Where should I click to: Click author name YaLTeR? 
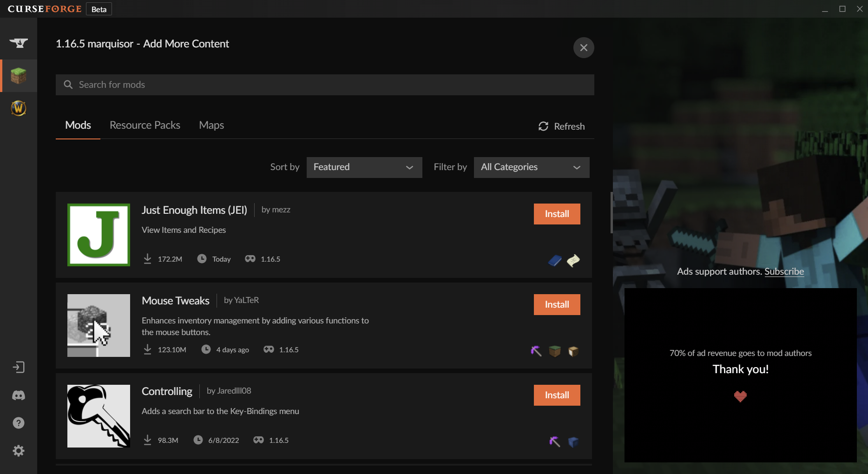(x=246, y=300)
